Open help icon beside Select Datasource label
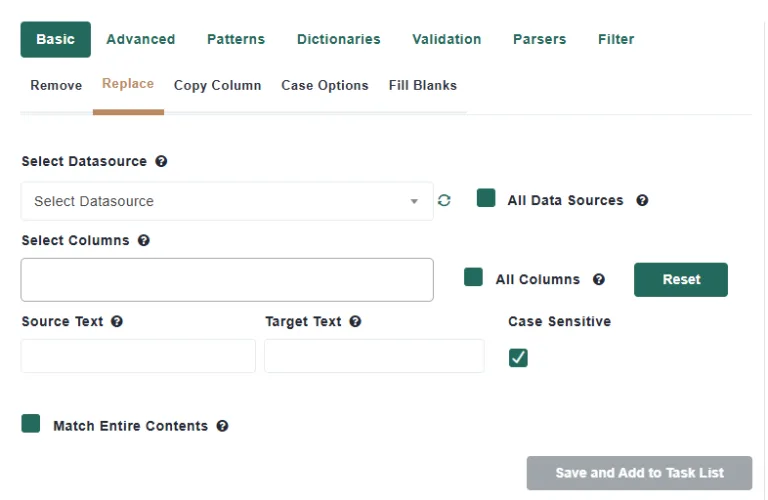Screen dimensions: 768x500 click(x=161, y=161)
